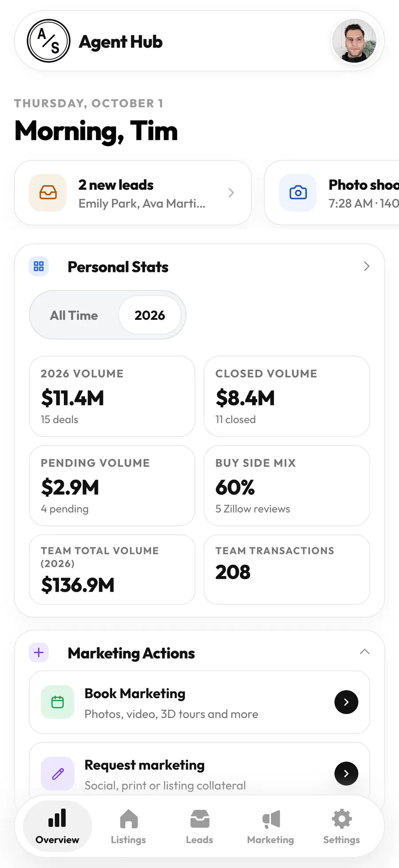
Task: Click 'Social, print or listing collateral' text
Action: pos(165,786)
